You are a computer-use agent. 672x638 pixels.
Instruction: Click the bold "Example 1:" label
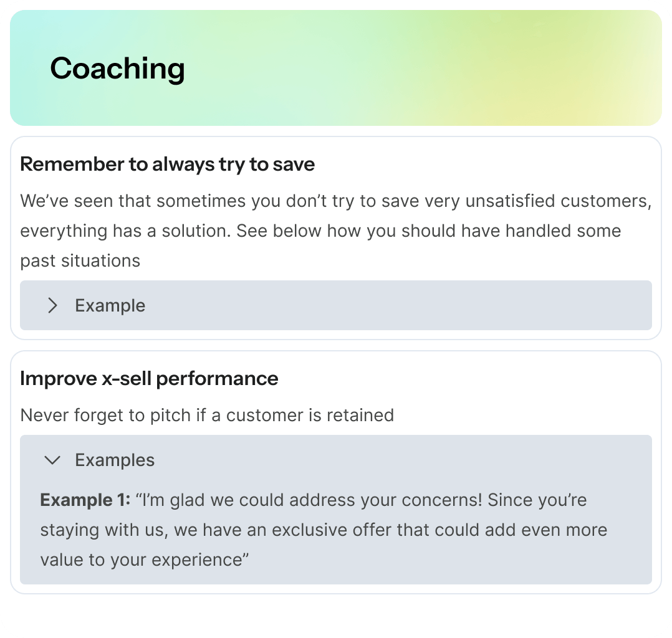85,500
